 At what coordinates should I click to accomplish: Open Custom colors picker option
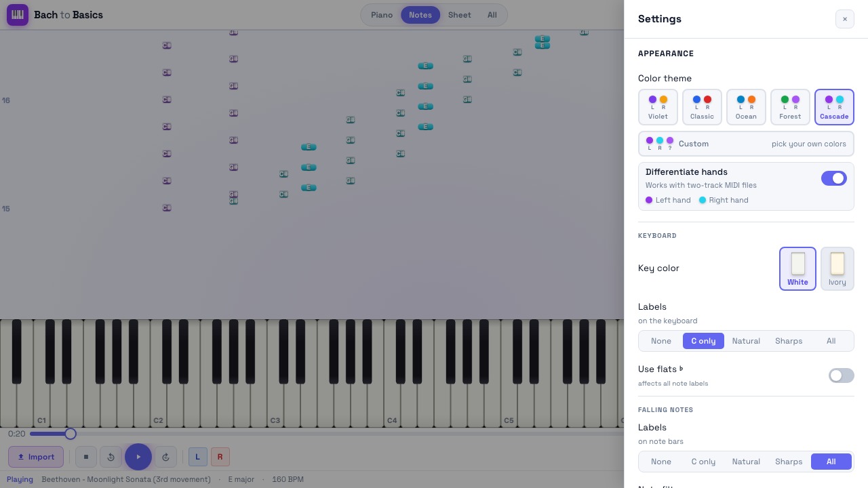(x=746, y=144)
